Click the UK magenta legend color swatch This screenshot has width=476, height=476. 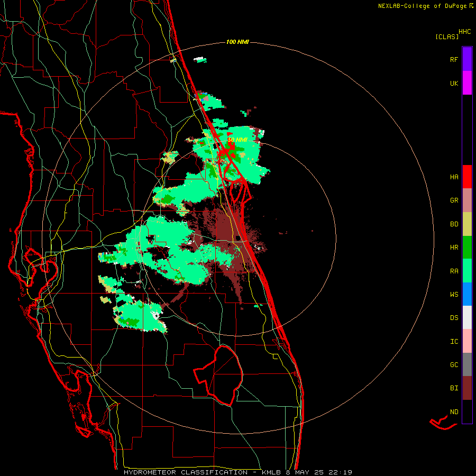pos(467,83)
